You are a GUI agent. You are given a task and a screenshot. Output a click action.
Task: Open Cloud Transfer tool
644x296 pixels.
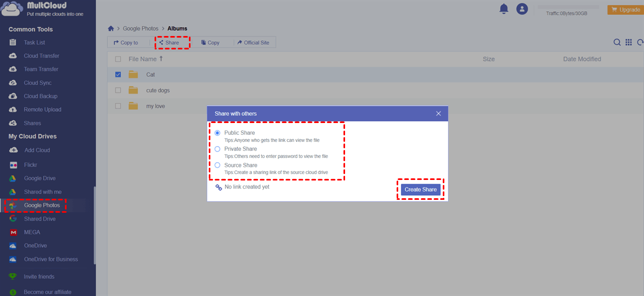(x=41, y=56)
